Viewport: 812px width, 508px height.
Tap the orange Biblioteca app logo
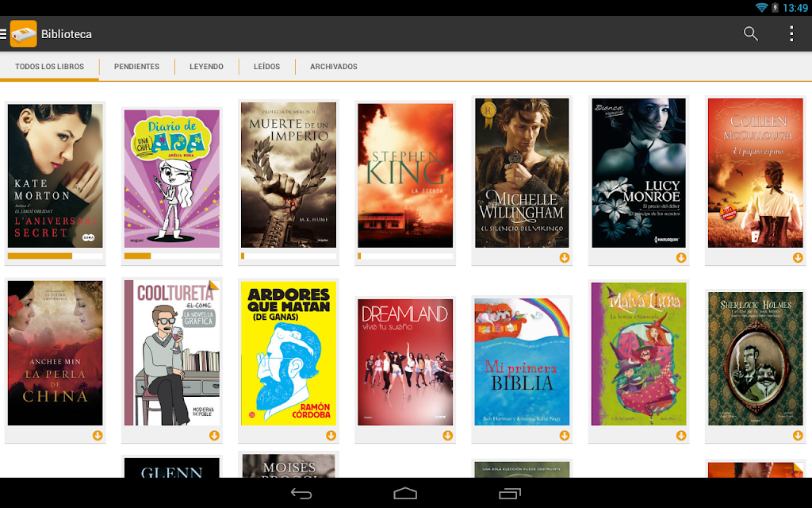click(x=23, y=33)
